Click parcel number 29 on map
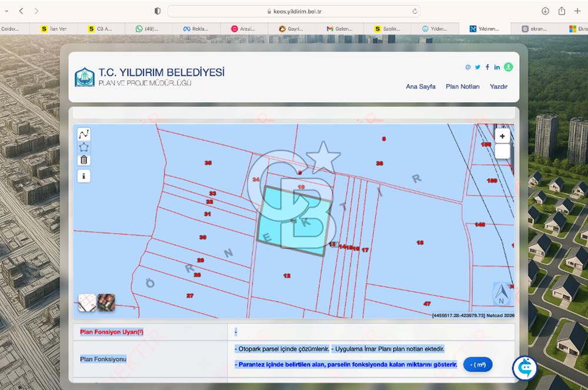The height and width of the screenshot is (390, 588). (201, 260)
